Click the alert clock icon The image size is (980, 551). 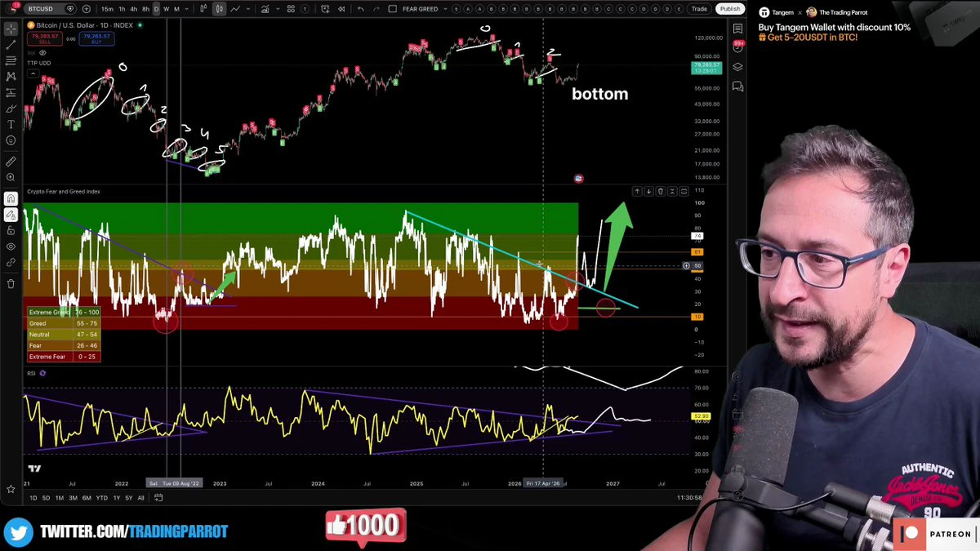coord(325,9)
